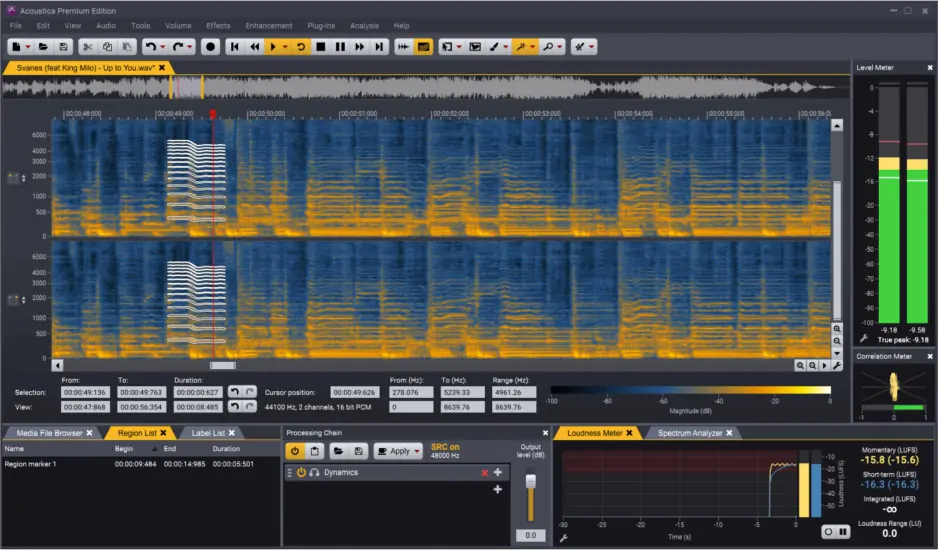Screen dimensions: 938x550
Task: Open the Apply button dropdown
Action: [x=416, y=451]
